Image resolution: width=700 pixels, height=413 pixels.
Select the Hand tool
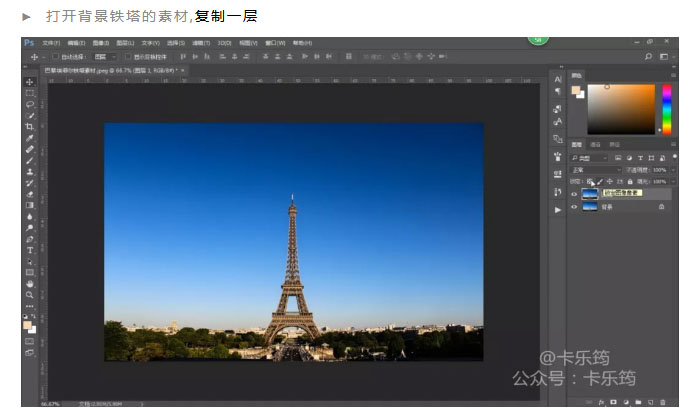30,284
